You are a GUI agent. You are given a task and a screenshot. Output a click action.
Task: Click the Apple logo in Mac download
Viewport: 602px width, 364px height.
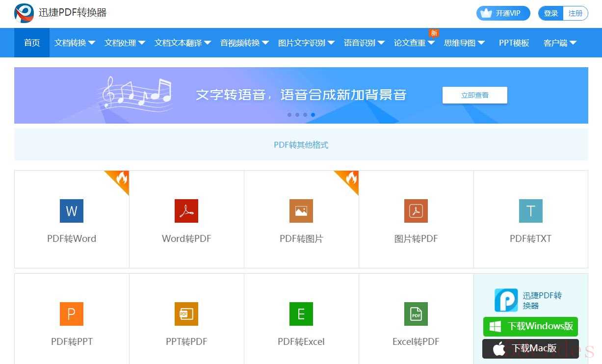pos(499,349)
